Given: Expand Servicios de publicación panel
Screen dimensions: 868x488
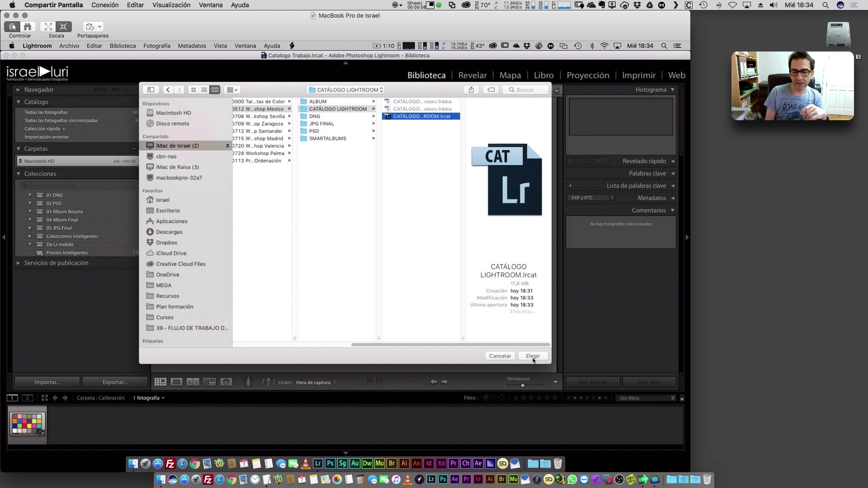Looking at the screenshot, I should pyautogui.click(x=18, y=263).
